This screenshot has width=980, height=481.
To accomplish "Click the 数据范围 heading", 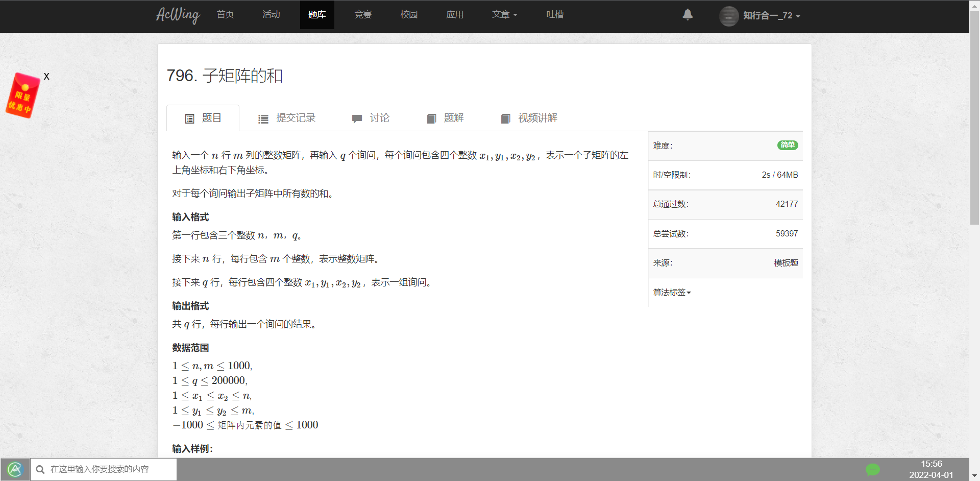I will pos(190,348).
